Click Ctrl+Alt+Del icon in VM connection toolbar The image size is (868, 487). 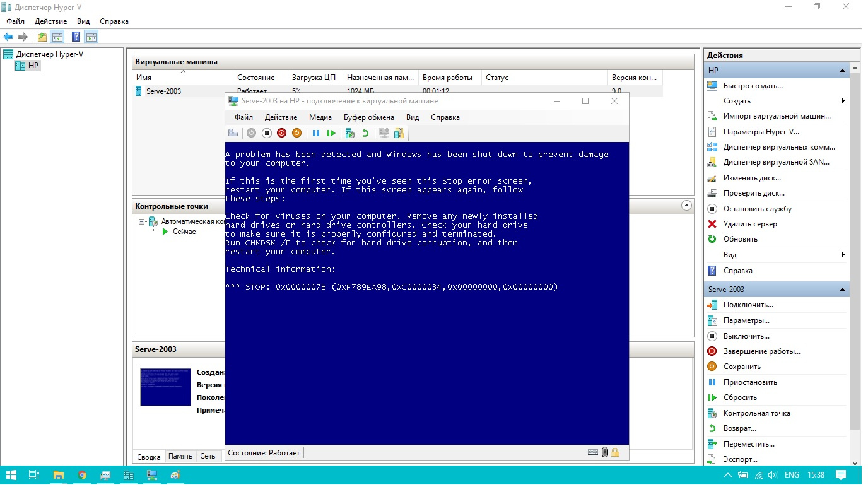coord(233,133)
